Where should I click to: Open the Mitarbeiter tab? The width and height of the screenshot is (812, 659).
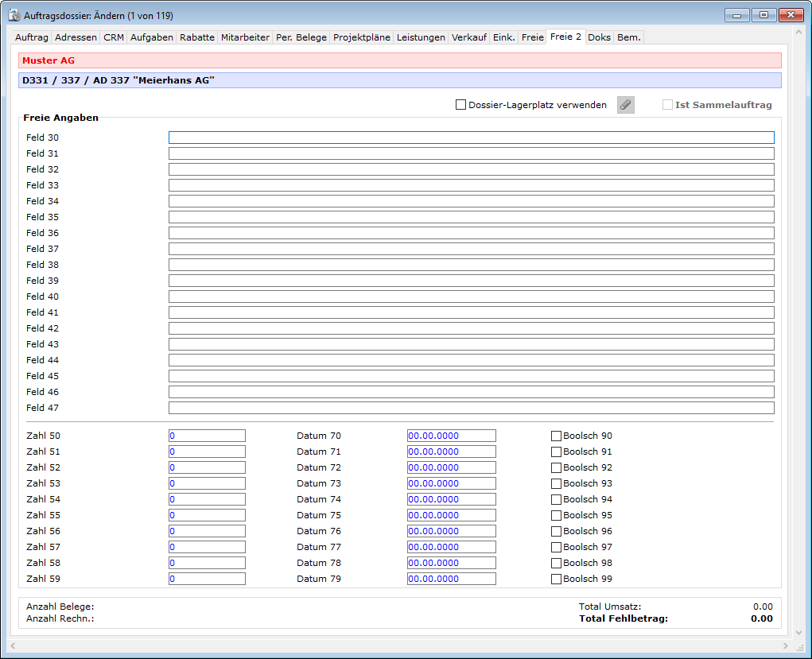tap(245, 37)
